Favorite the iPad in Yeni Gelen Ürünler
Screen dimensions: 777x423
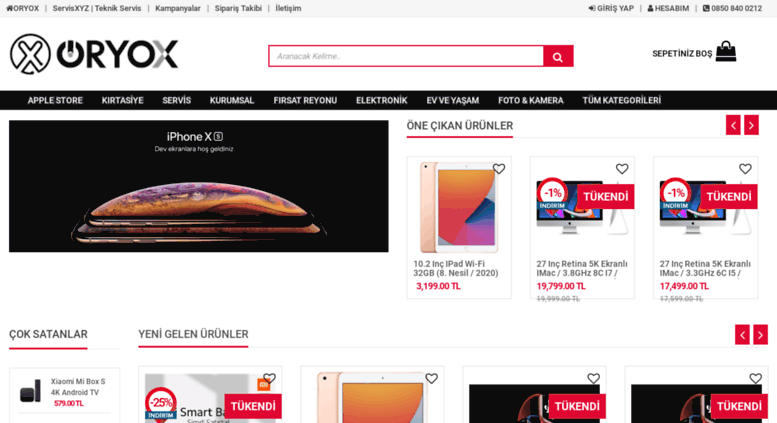(432, 378)
